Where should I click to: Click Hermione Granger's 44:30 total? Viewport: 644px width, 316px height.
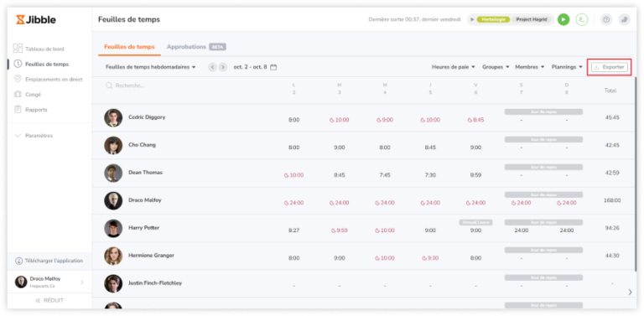point(612,256)
